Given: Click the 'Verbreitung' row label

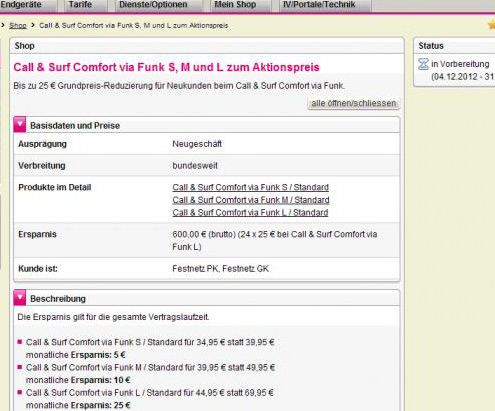Looking at the screenshot, I should [x=42, y=166].
